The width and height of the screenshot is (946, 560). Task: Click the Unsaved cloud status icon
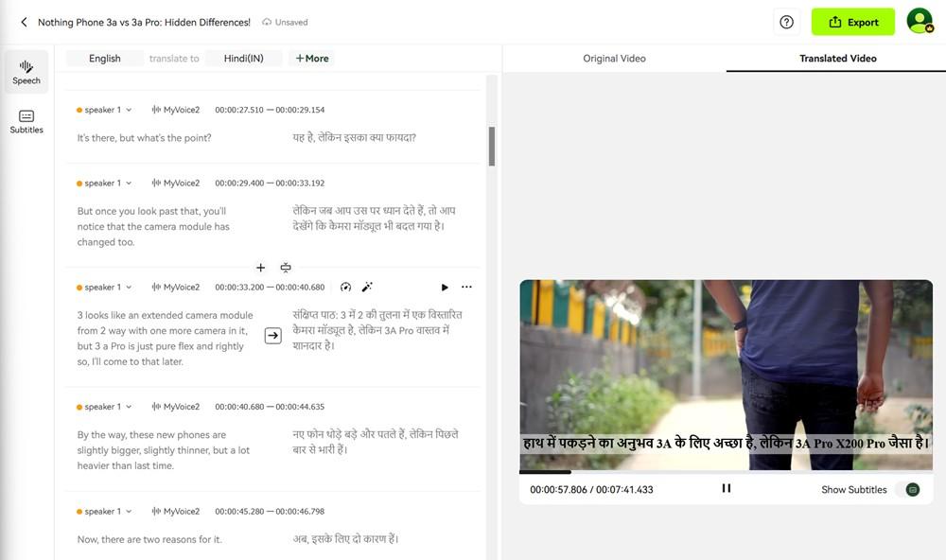[267, 23]
